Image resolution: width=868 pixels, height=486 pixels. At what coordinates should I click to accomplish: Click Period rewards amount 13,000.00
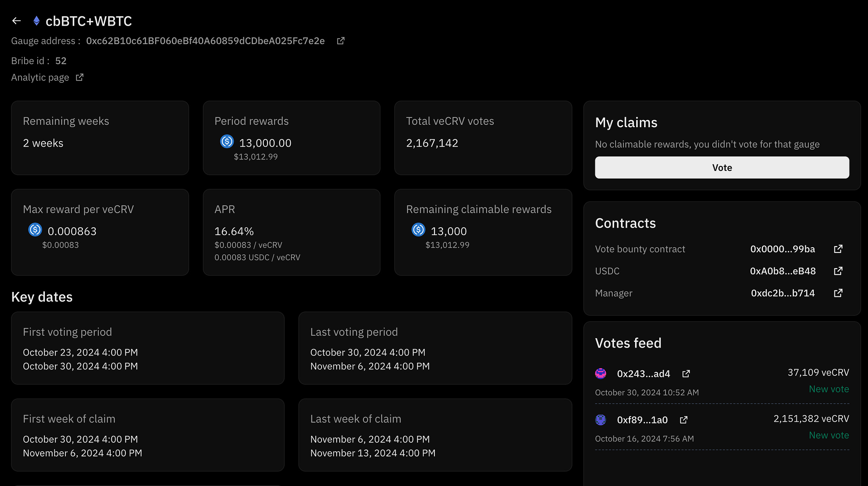point(265,143)
